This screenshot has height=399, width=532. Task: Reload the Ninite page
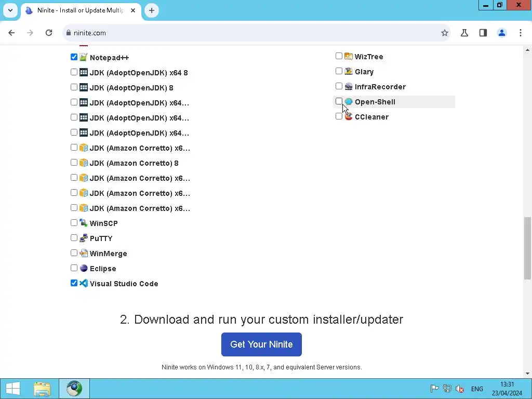[x=49, y=33]
